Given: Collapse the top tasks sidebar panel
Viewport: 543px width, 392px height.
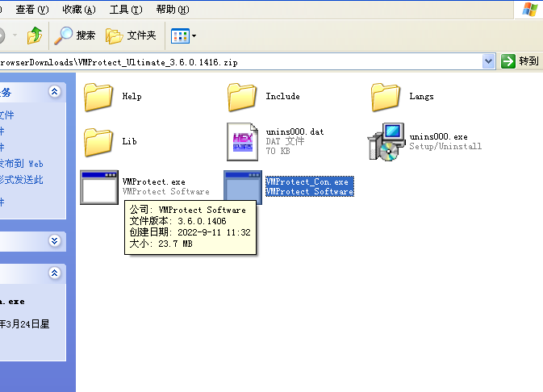Looking at the screenshot, I should click(x=54, y=92).
